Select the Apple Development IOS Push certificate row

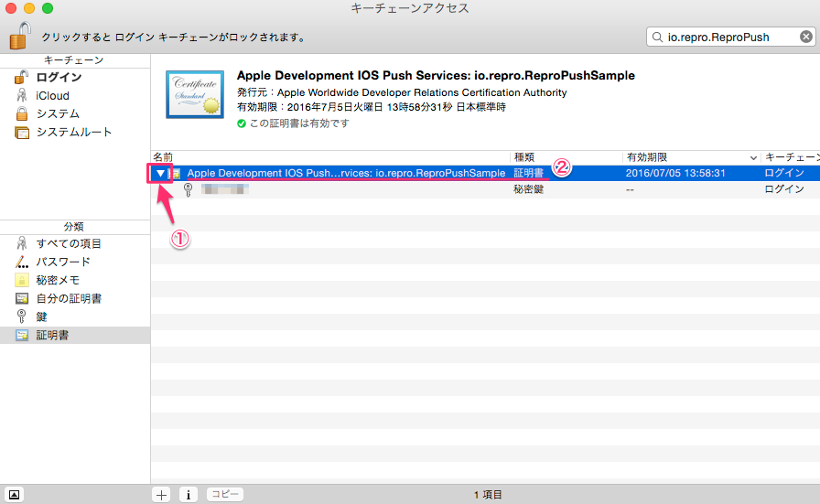coord(485,173)
